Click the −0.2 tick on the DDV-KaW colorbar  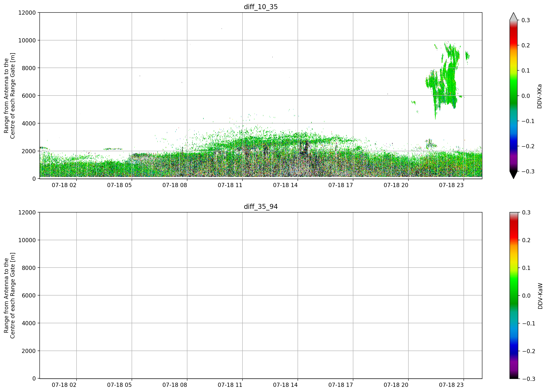[529, 351]
